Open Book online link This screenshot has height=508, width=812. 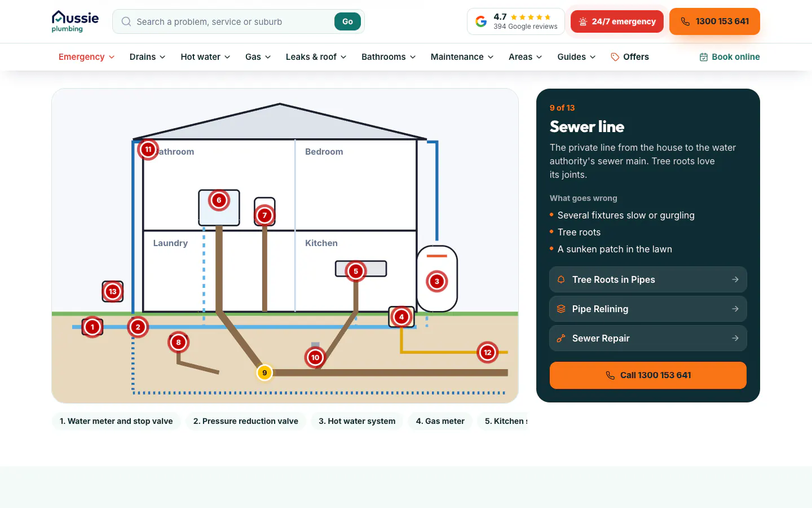[x=730, y=57]
